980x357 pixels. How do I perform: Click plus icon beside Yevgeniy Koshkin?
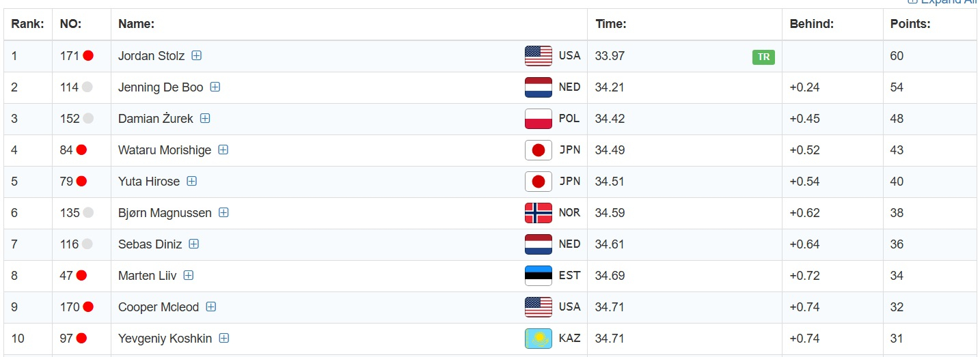tap(223, 338)
